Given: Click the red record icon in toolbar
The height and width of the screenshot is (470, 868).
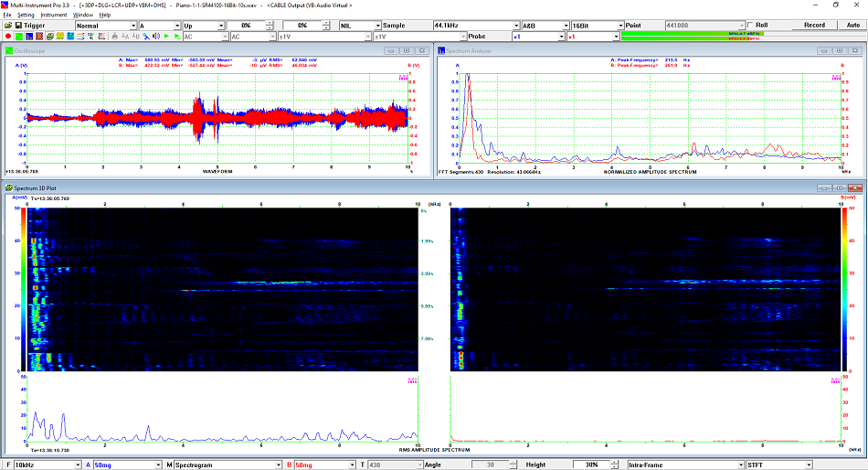Looking at the screenshot, I should [6, 37].
